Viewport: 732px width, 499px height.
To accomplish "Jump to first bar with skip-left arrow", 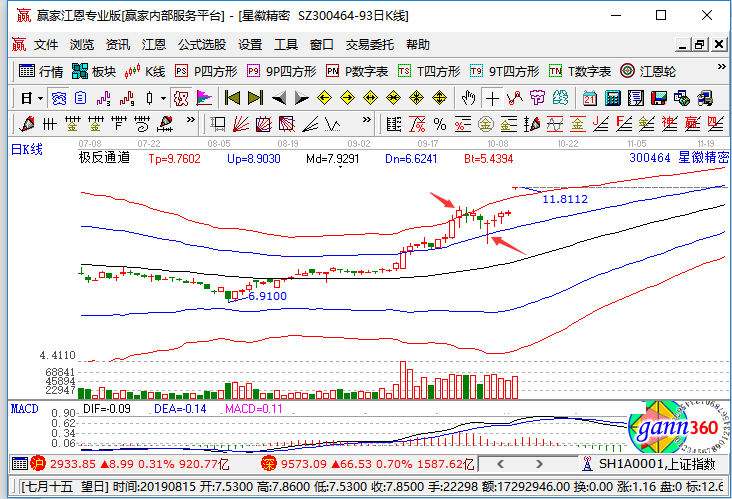I will coord(232,98).
